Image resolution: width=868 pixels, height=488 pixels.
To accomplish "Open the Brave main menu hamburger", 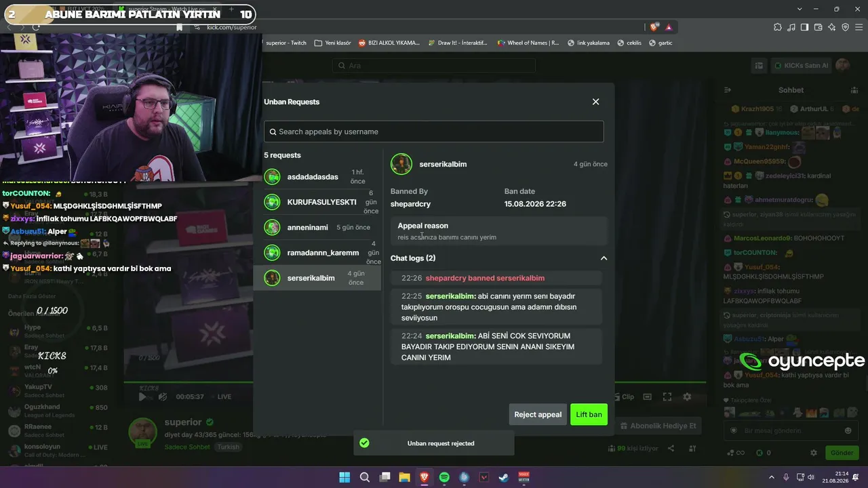I will pos(859,27).
